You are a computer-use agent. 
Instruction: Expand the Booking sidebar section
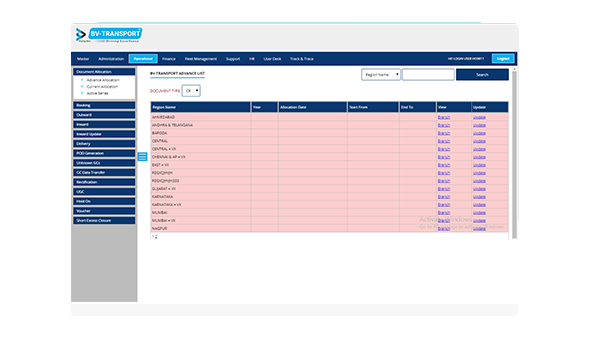tap(104, 105)
